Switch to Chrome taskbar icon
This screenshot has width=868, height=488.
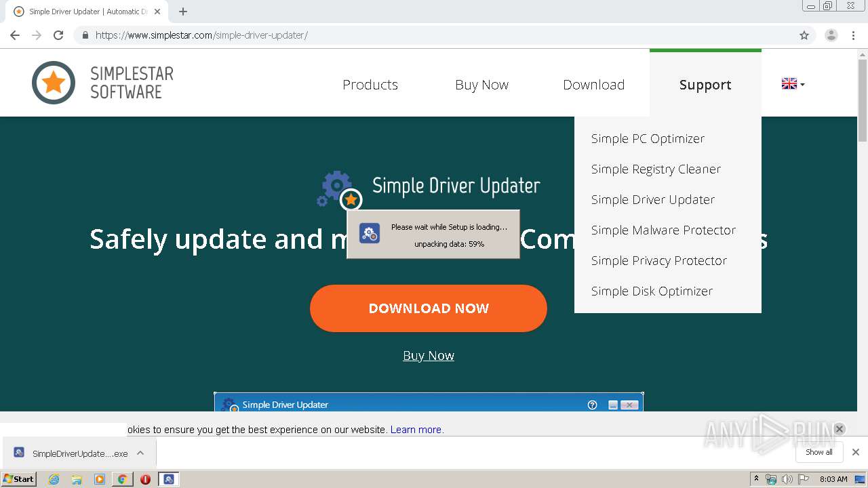[122, 479]
